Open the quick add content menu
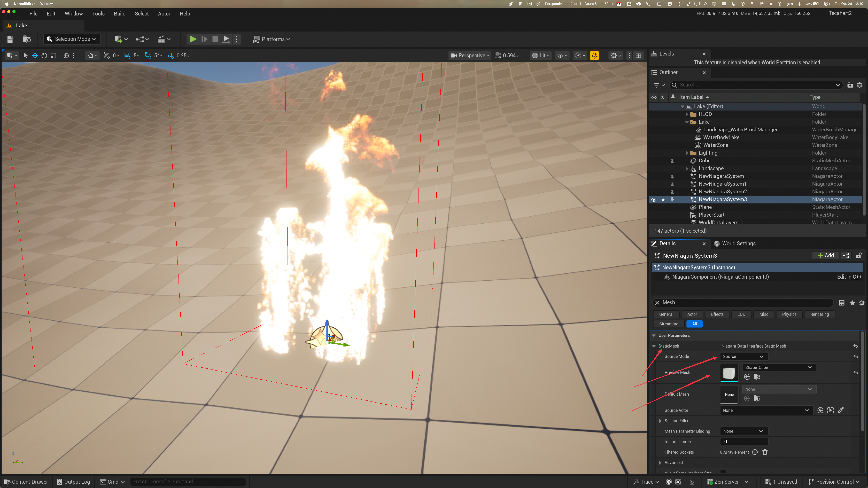This screenshot has height=488, width=868. (x=121, y=39)
